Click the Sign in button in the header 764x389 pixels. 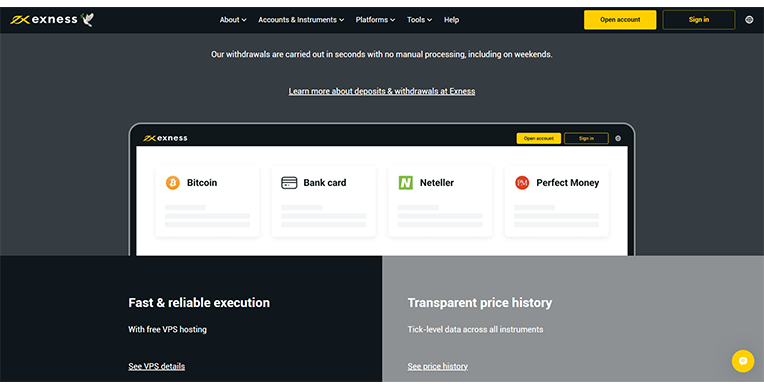699,20
